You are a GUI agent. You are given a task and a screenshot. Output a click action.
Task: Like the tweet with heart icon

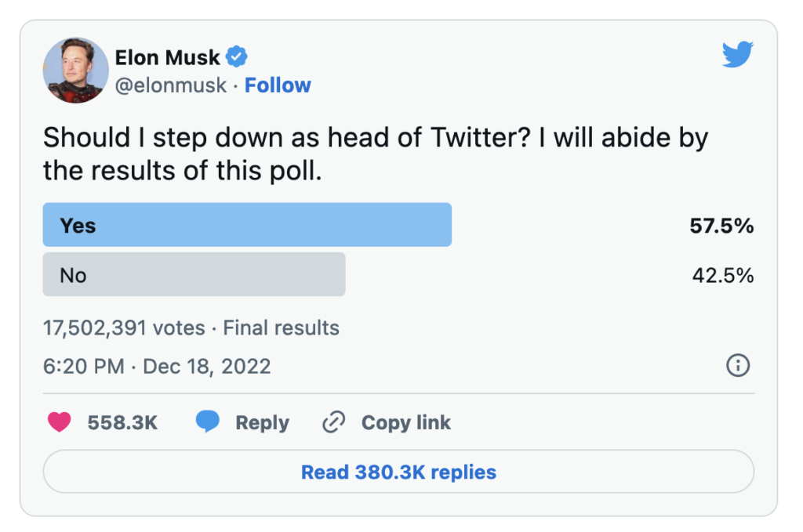click(60, 422)
